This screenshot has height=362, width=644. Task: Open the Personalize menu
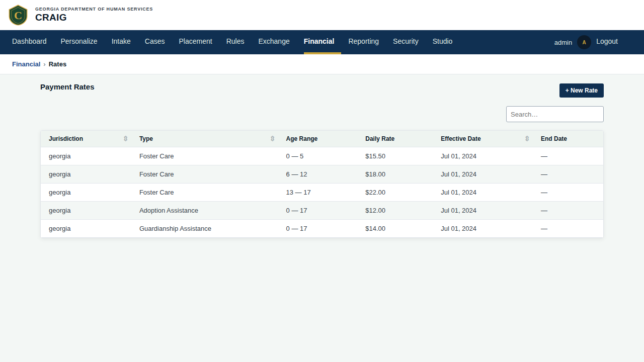pyautogui.click(x=79, y=41)
